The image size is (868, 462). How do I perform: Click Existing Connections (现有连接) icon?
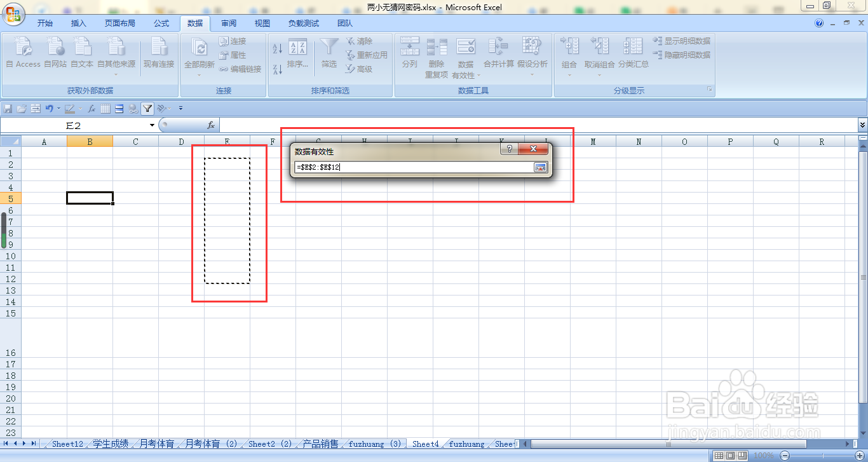pos(159,52)
